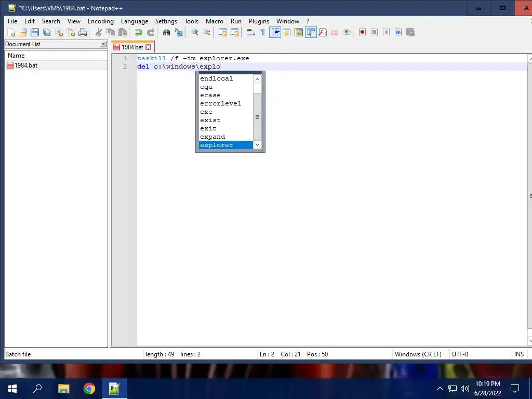Create a new file with New icon
The width and height of the screenshot is (532, 399).
pos(11,32)
